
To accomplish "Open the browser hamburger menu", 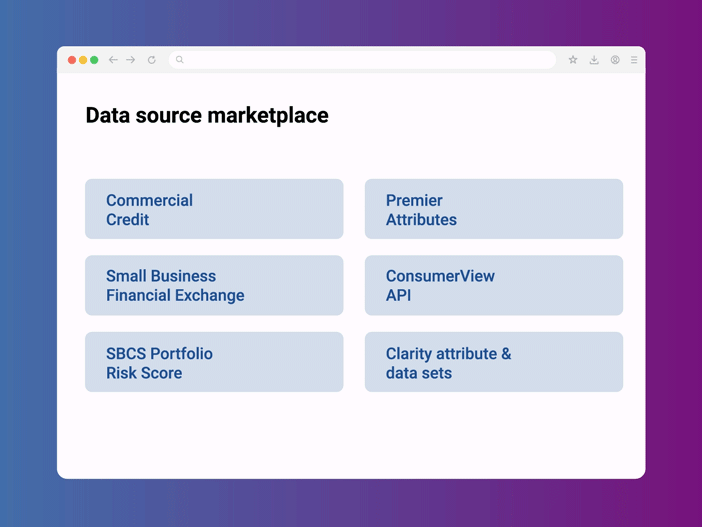I will (x=634, y=60).
